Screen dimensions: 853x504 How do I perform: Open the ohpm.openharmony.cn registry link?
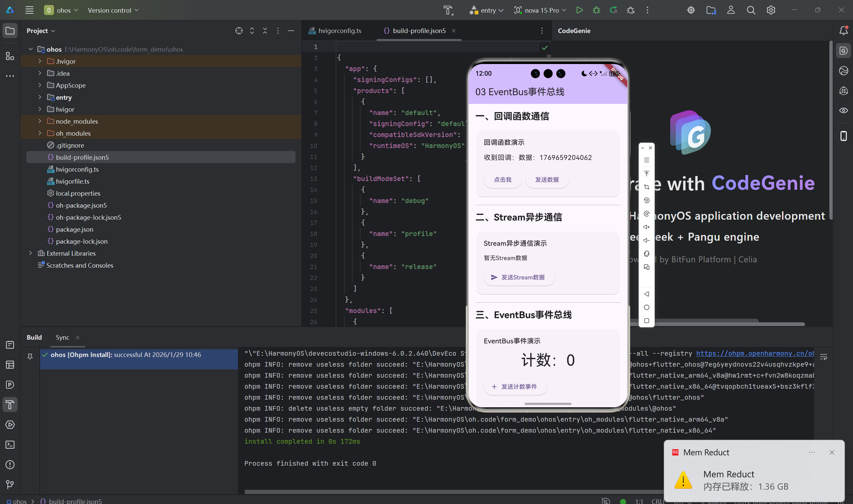pyautogui.click(x=755, y=353)
